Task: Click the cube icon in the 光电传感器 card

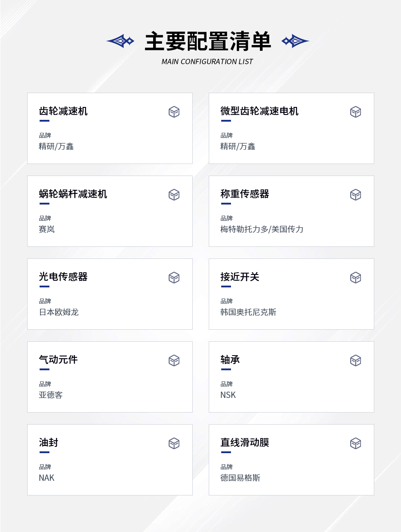Action: pos(174,278)
